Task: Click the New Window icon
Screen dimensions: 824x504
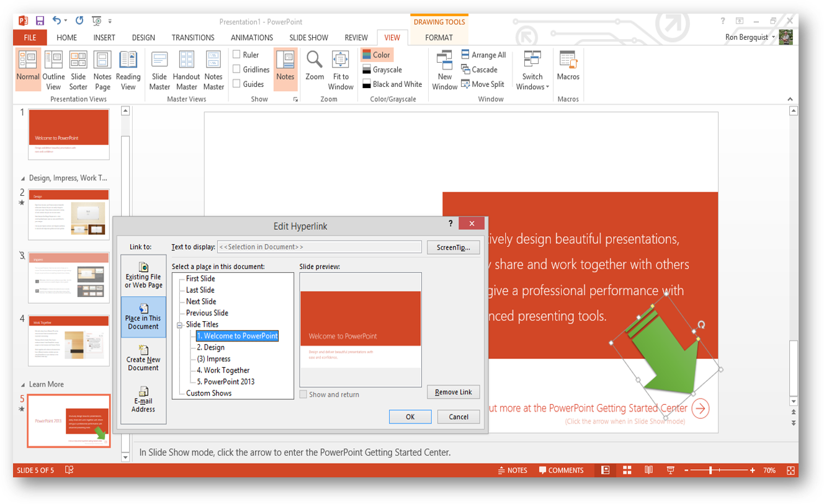Action: point(444,60)
